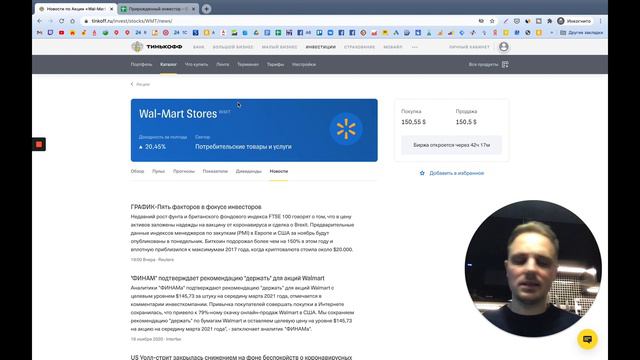Open the Банк section
640x360 pixels.
pos(199,47)
